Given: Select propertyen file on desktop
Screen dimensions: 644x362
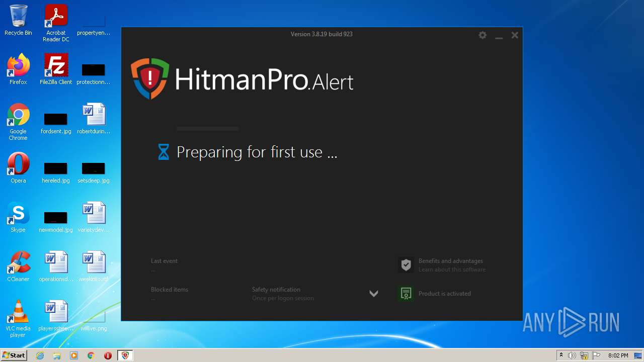Looking at the screenshot, I should click(x=94, y=26).
